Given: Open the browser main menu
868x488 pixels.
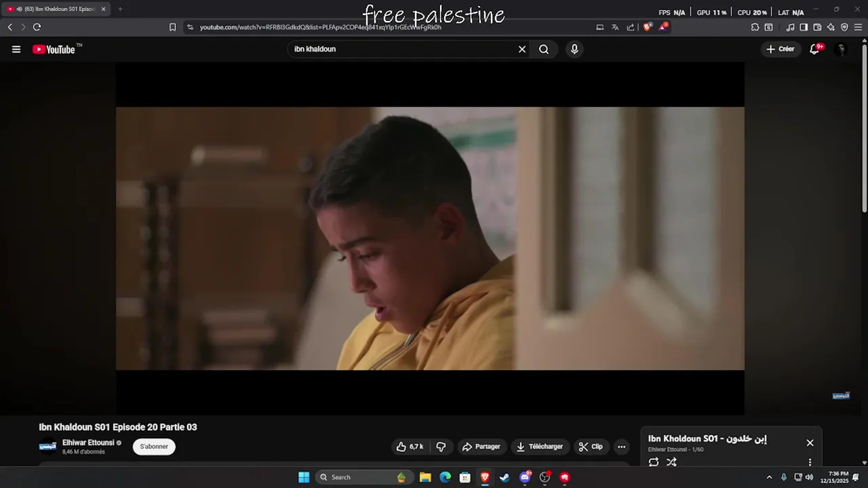Looking at the screenshot, I should (858, 27).
